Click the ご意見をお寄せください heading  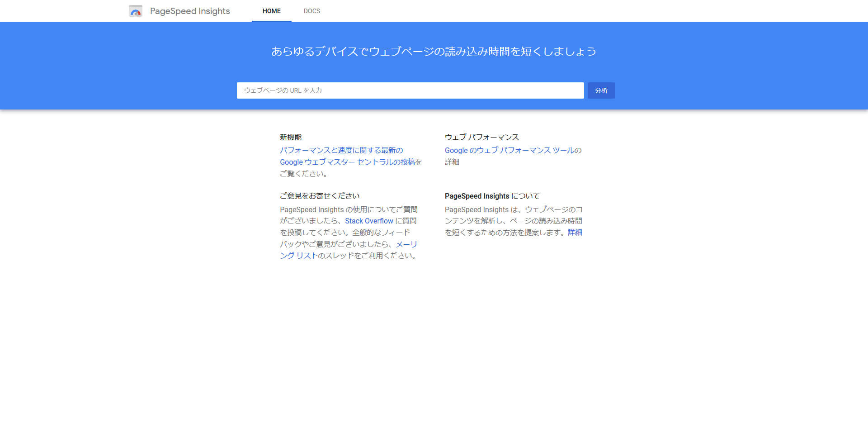[x=320, y=196]
